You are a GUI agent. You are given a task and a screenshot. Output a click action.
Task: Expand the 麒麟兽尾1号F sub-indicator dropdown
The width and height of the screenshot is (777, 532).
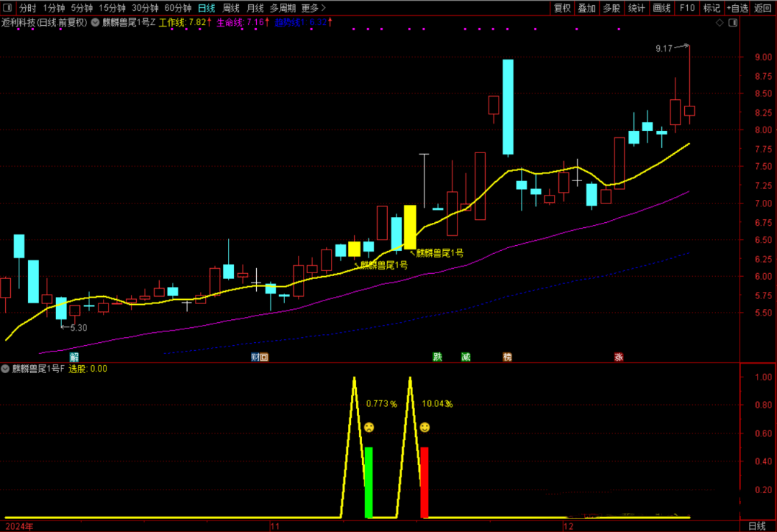[x=6, y=369]
